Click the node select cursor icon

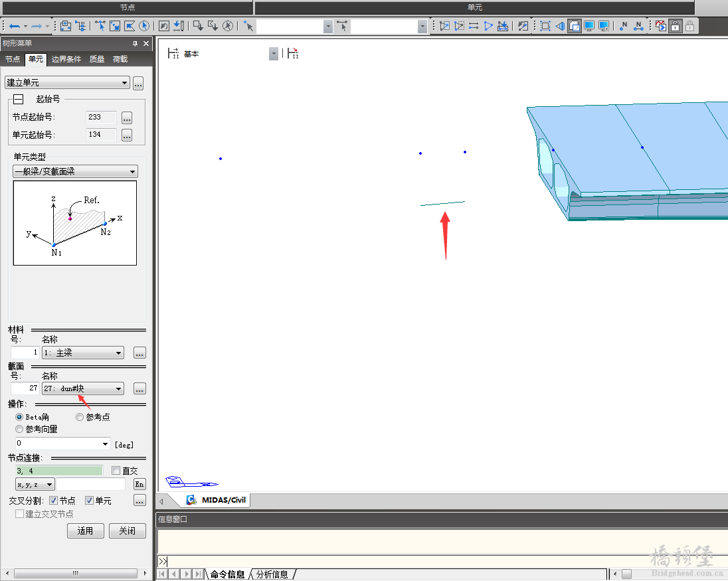coord(248,27)
